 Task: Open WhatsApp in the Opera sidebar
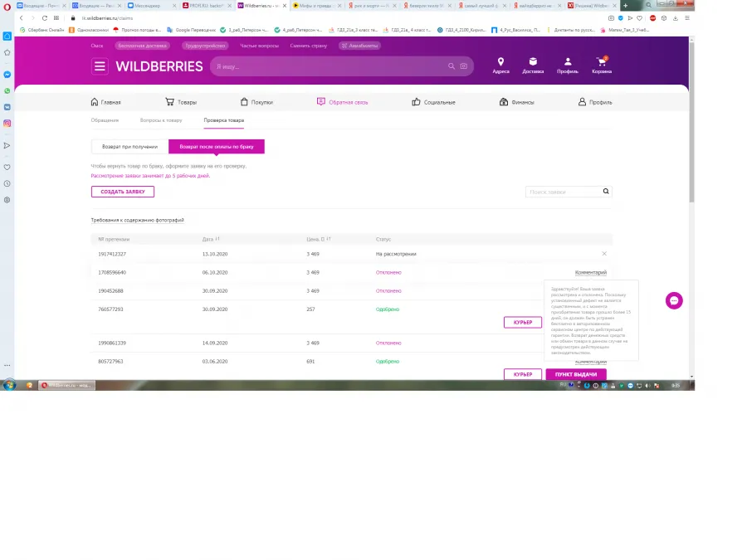point(7,91)
